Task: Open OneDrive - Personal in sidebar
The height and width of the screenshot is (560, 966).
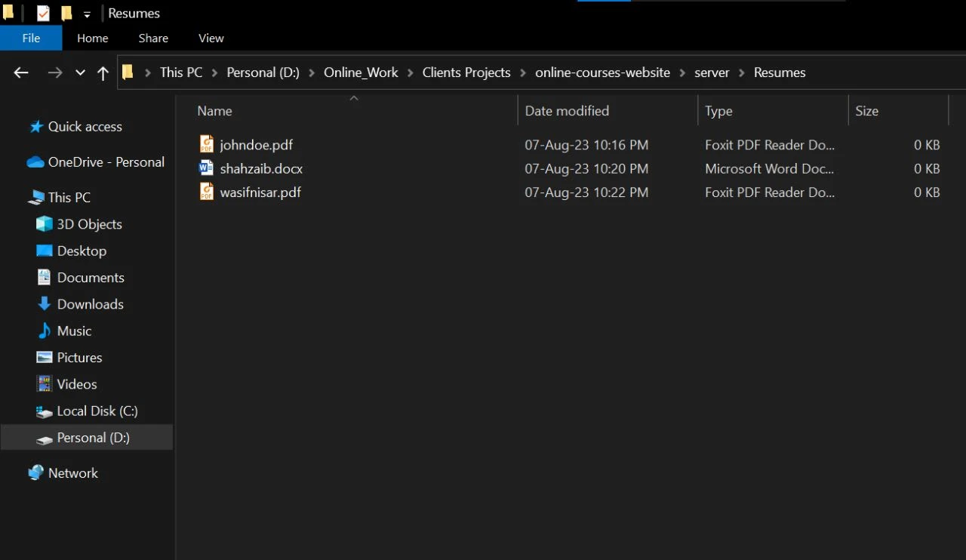Action: (x=106, y=162)
